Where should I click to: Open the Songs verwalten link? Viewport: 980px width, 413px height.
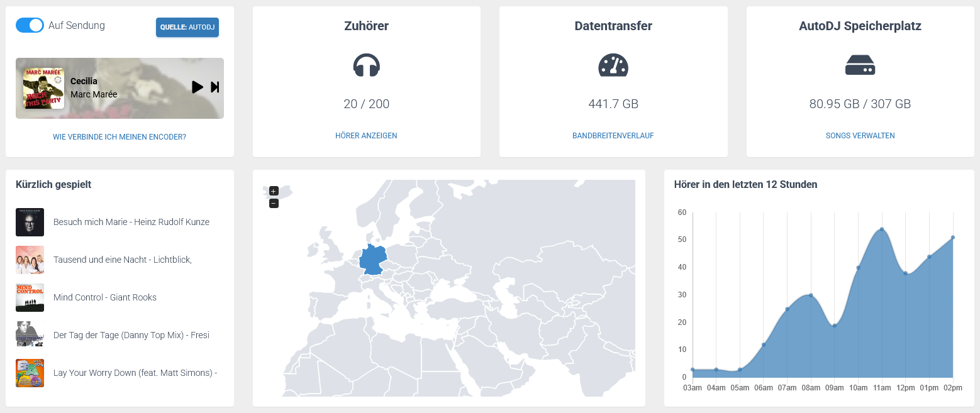pyautogui.click(x=860, y=136)
